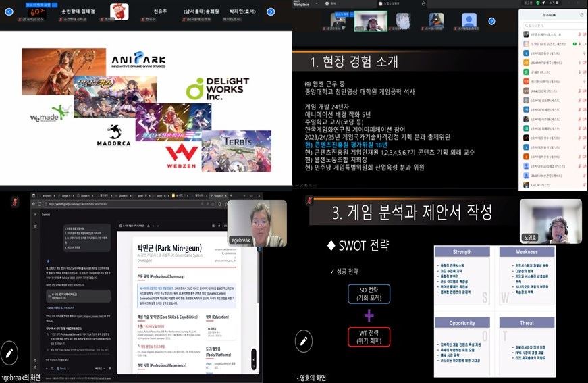The width and height of the screenshot is (588, 383).
Task: Open the Gemini settings gear icon
Action: 36,368
